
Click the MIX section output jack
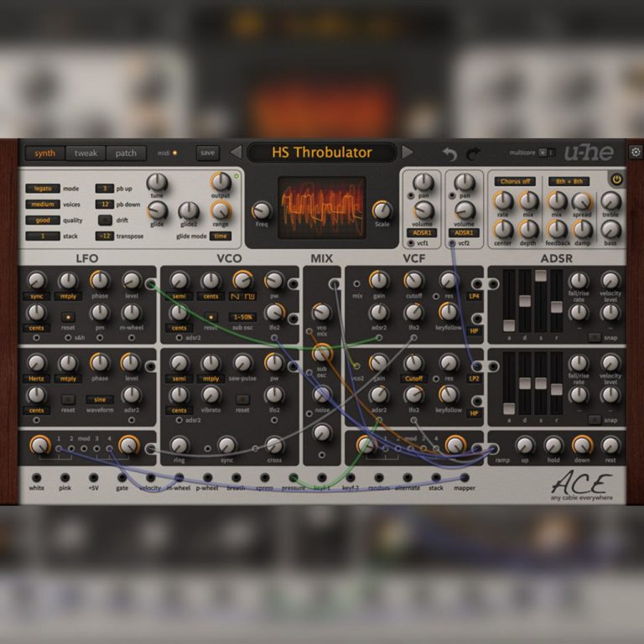coord(335,283)
